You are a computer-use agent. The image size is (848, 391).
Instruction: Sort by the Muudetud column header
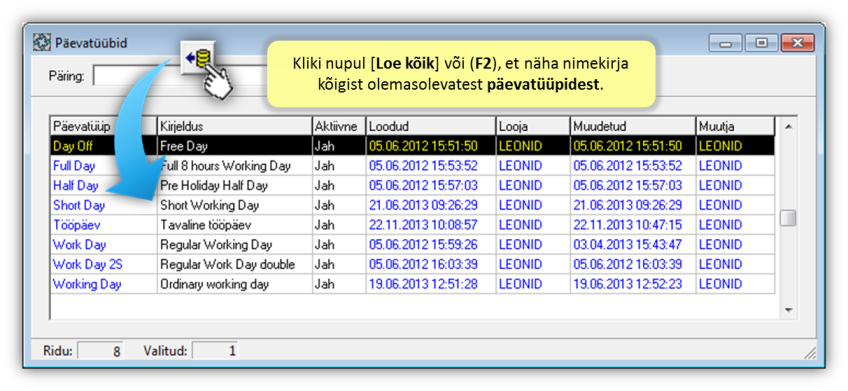coord(633,127)
